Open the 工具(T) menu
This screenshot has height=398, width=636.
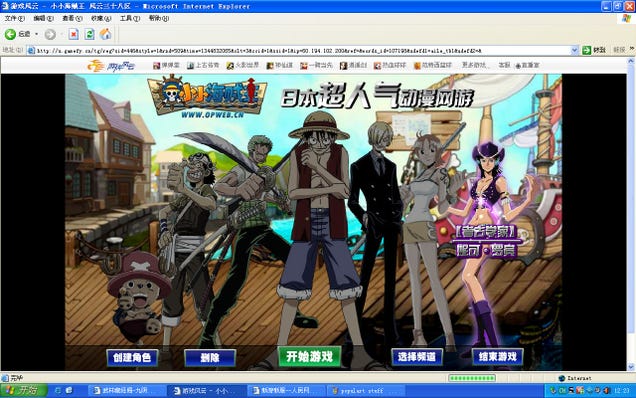pos(129,19)
